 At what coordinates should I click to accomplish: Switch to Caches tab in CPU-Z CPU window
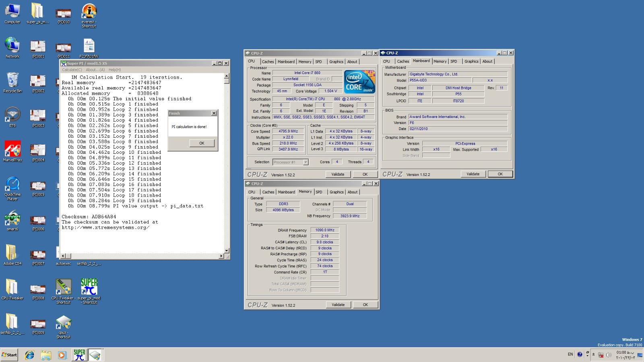268,62
